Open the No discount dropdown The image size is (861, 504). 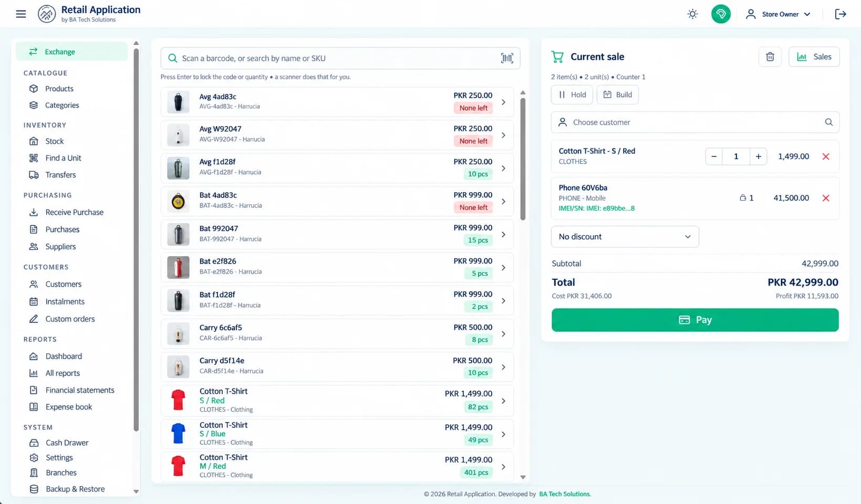625,237
